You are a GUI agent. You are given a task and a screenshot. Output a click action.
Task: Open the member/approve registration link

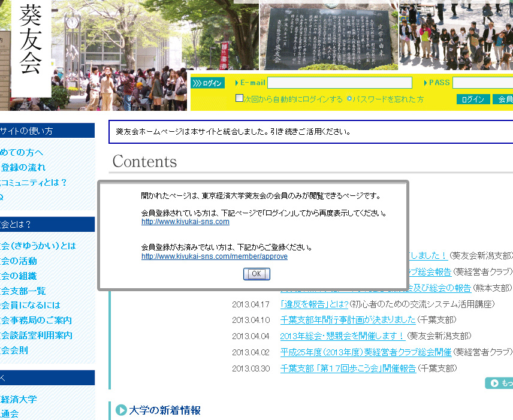(x=214, y=256)
